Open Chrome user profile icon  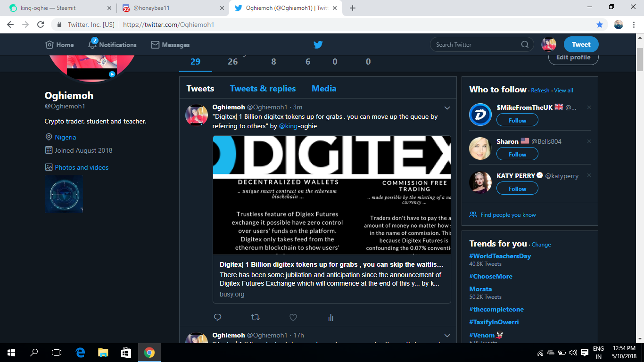tap(619, 25)
